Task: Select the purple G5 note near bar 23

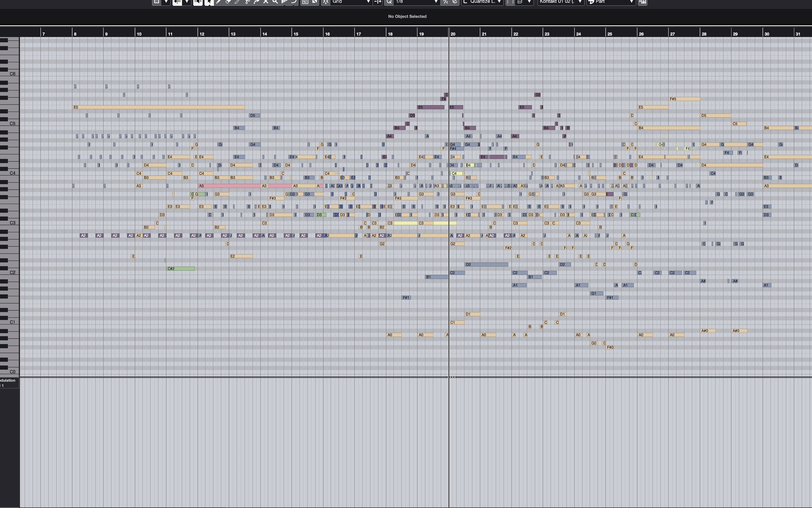Action: 538,95
